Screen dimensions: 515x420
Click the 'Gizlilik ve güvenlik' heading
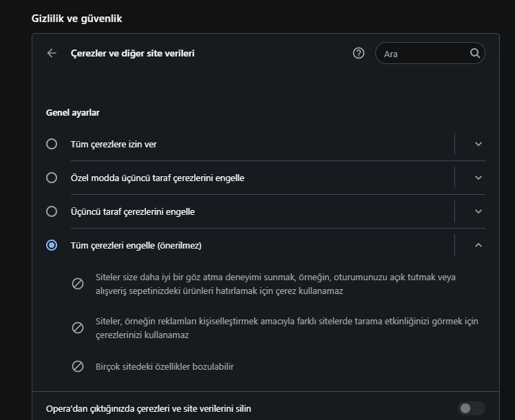77,19
